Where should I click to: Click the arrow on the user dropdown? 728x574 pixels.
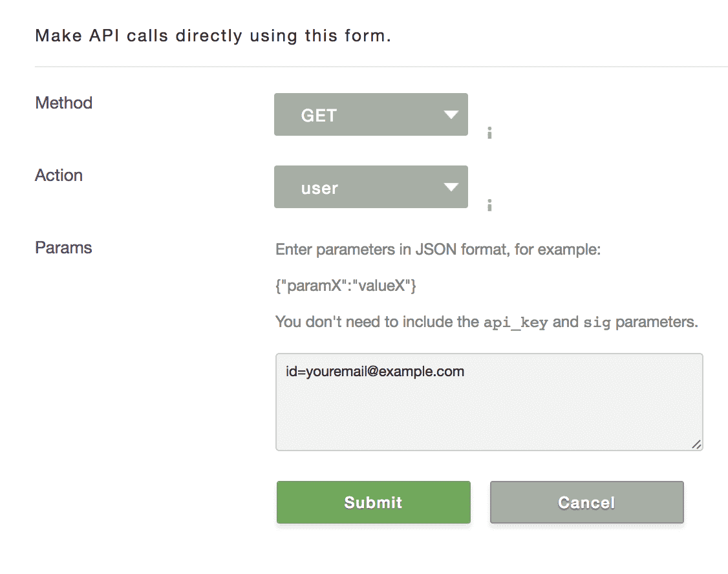[x=451, y=187]
